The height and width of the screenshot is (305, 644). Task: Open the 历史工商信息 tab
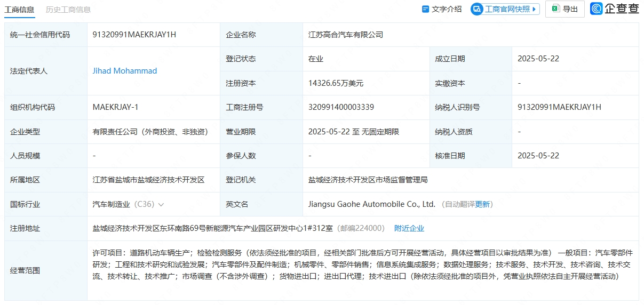(x=68, y=9)
